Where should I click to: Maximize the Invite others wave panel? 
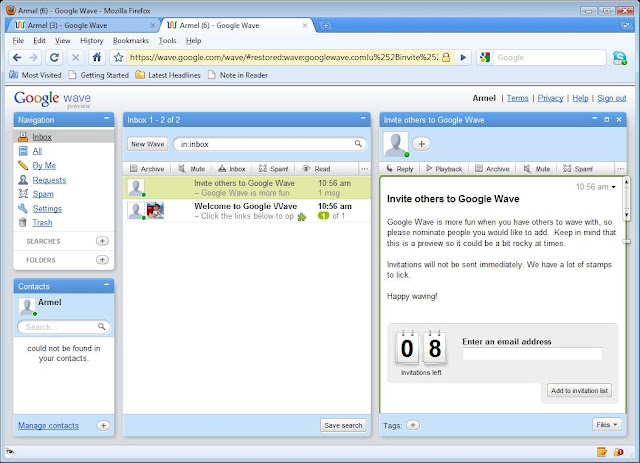(x=607, y=119)
